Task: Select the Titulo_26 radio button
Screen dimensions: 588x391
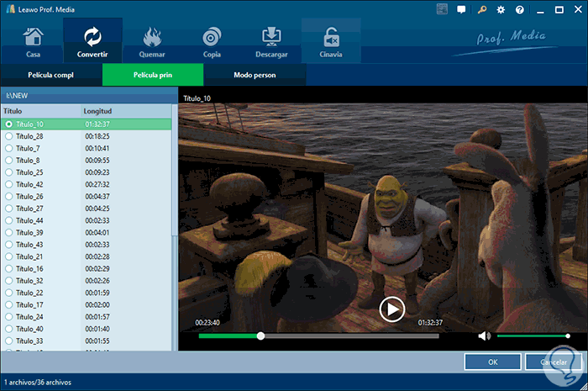Action: (8, 196)
